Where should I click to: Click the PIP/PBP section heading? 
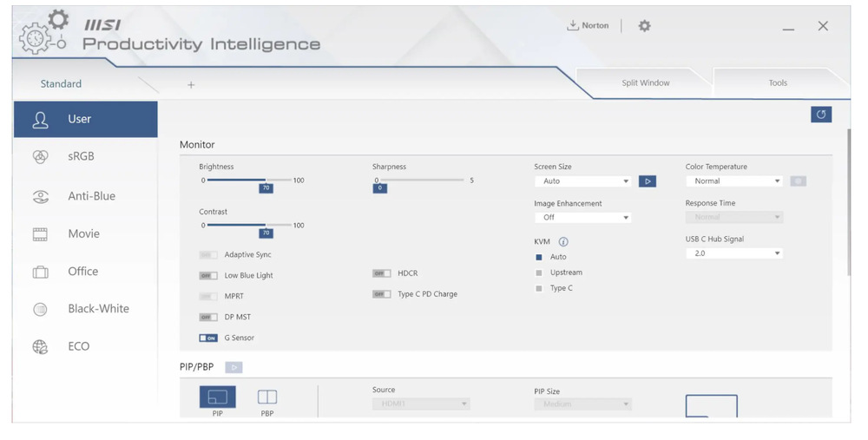pyautogui.click(x=196, y=367)
